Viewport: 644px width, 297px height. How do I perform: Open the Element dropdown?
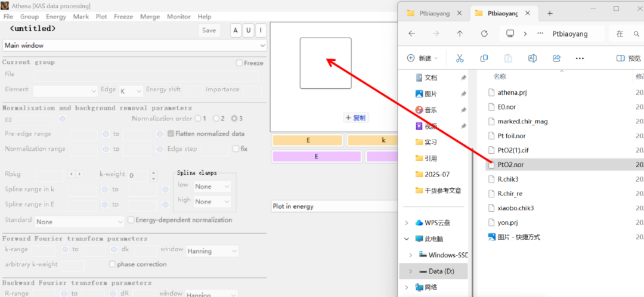66,91
